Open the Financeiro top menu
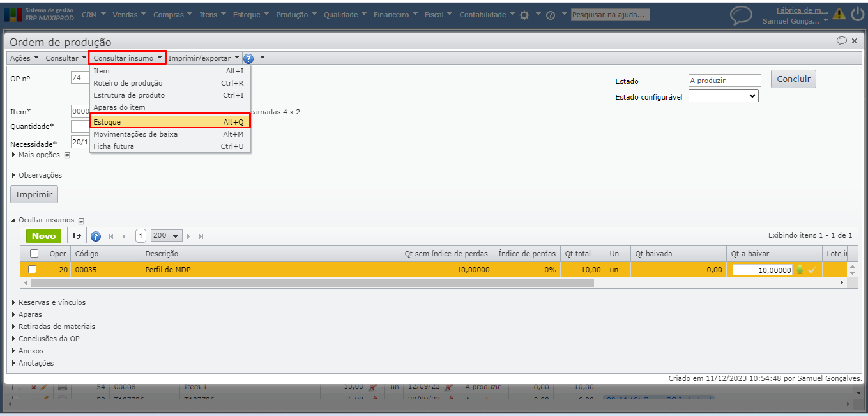This screenshot has height=416, width=868. (x=395, y=15)
